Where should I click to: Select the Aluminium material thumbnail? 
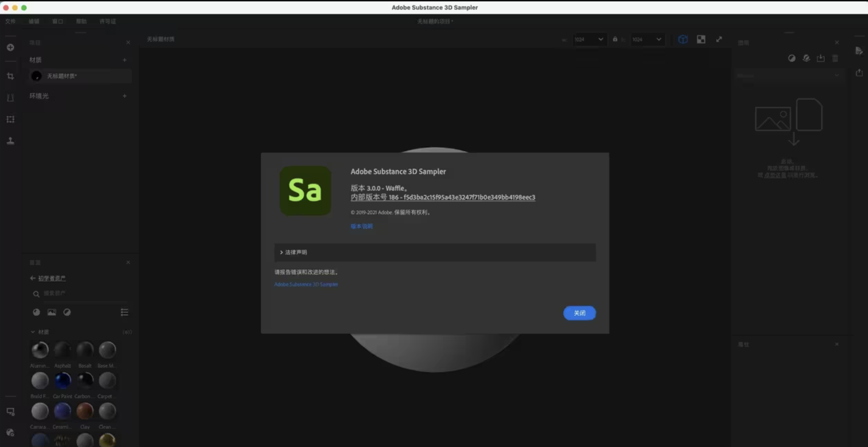(x=40, y=350)
